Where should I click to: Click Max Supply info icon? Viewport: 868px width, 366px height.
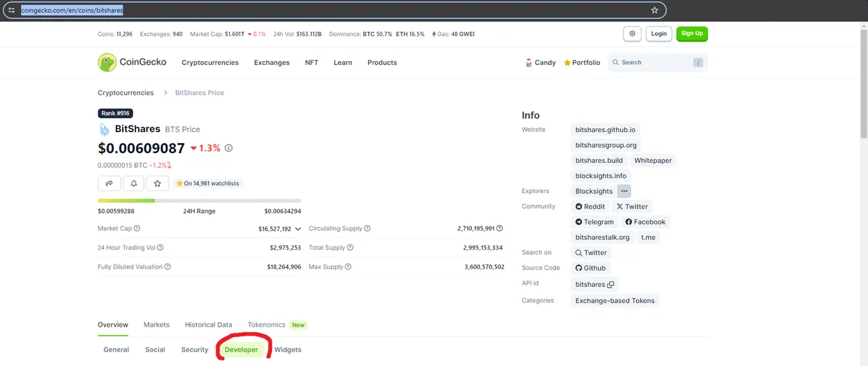point(349,266)
